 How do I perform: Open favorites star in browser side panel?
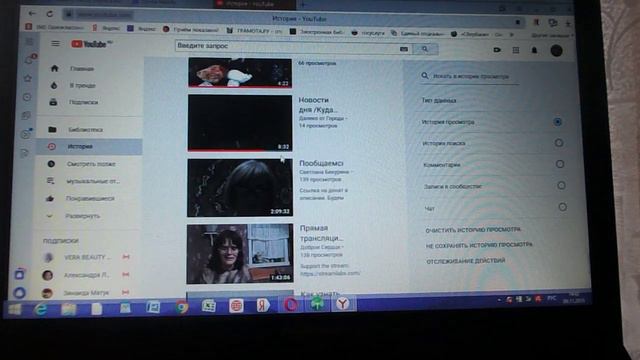click(27, 78)
